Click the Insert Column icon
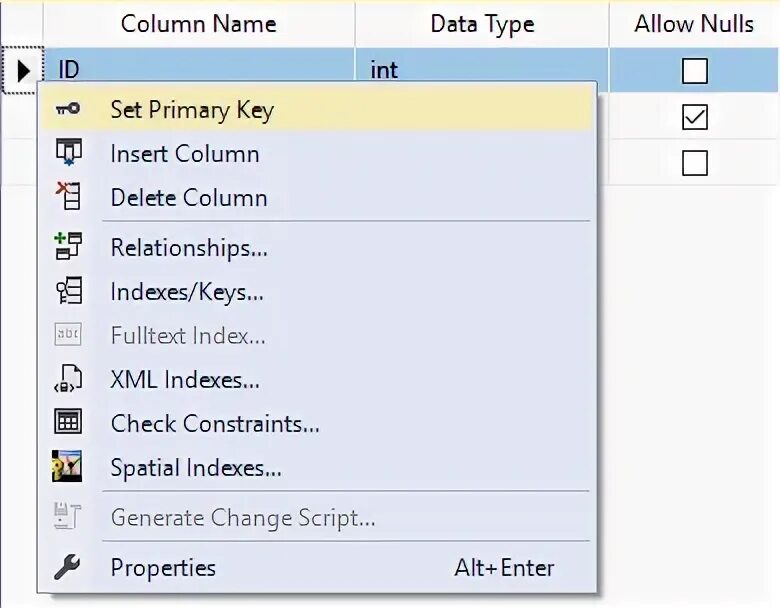 (67, 153)
